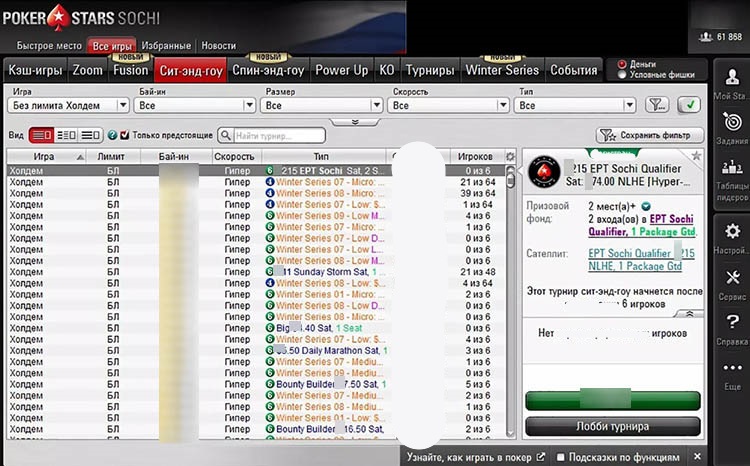750x466 pixels.
Task: Click scroll-up arrow of the tournament list
Action: point(510,169)
